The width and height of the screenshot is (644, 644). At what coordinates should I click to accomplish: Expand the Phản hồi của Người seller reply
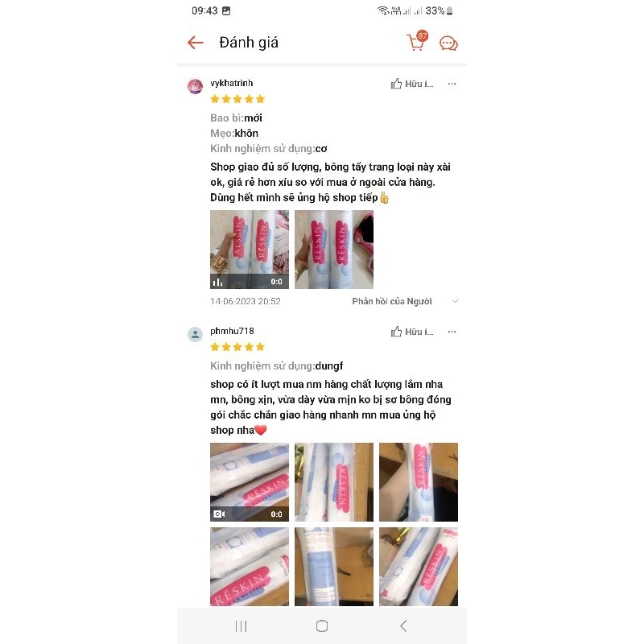point(392,301)
